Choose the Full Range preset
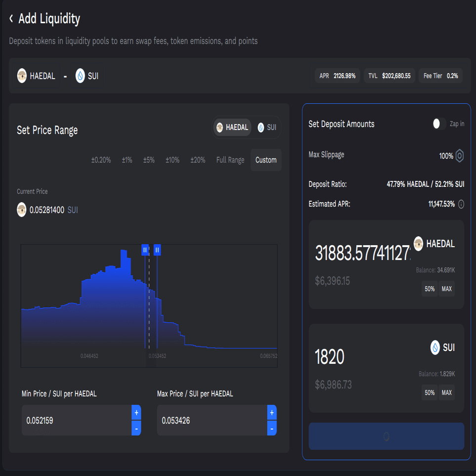Image resolution: width=476 pixels, height=476 pixels. [230, 160]
